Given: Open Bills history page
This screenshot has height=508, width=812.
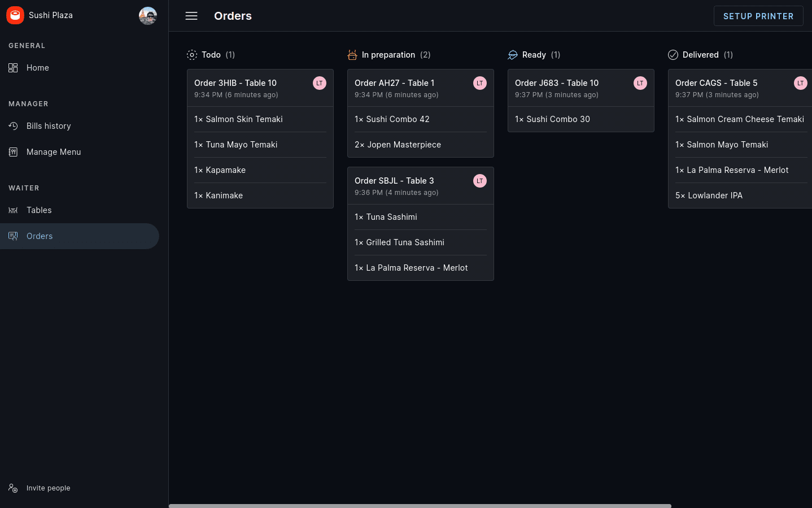Looking at the screenshot, I should [x=80, y=126].
